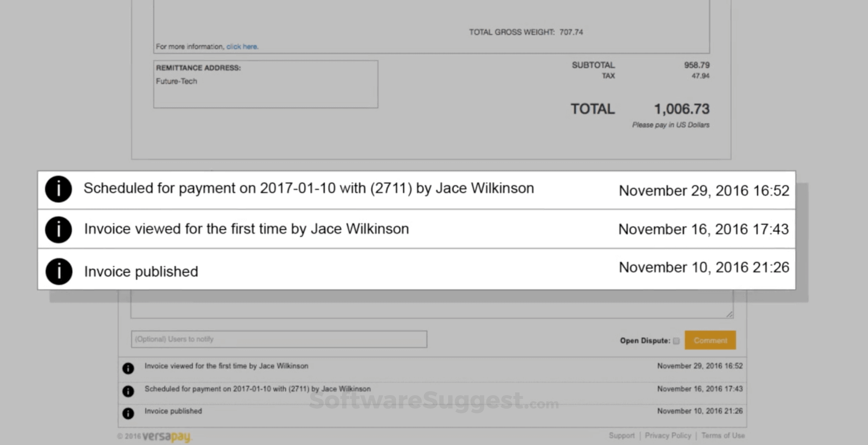Click info icon of small bottom Scheduled payment row
The image size is (868, 445).
128,391
